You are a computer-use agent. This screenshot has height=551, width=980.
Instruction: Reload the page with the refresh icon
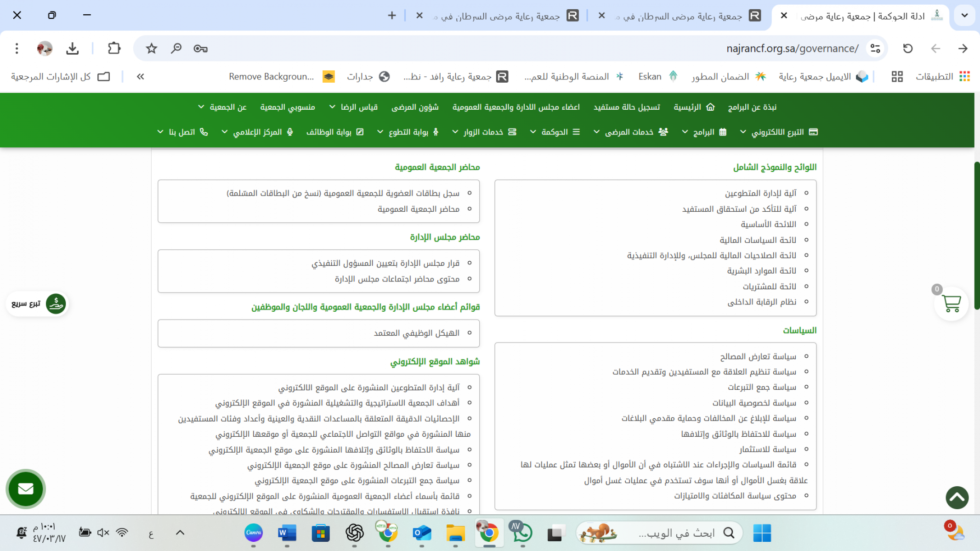pyautogui.click(x=907, y=48)
